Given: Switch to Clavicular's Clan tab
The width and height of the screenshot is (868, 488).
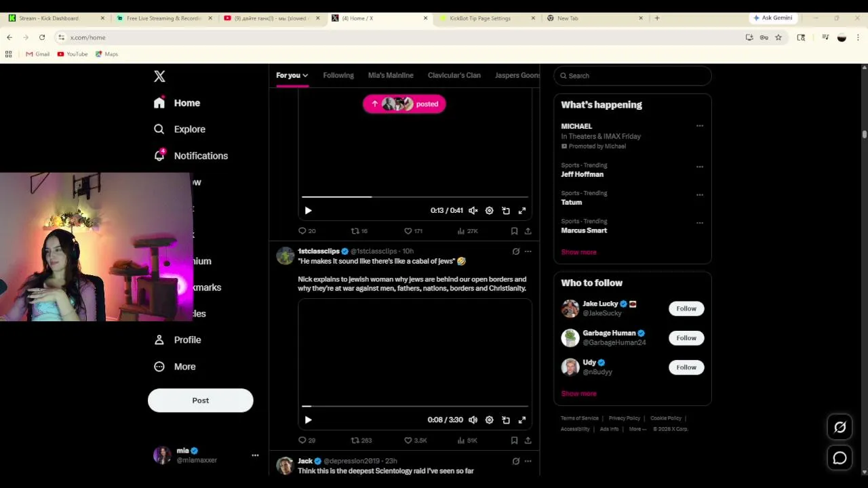Looking at the screenshot, I should (x=454, y=75).
